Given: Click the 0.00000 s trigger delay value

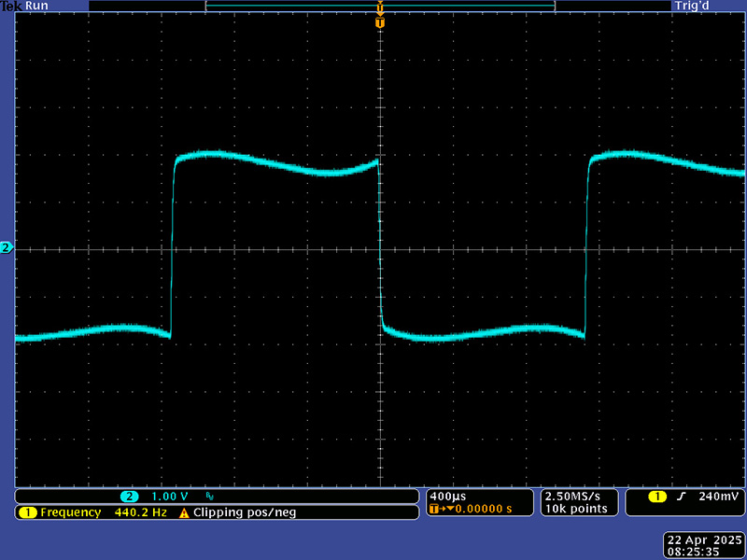Looking at the screenshot, I should point(481,510).
